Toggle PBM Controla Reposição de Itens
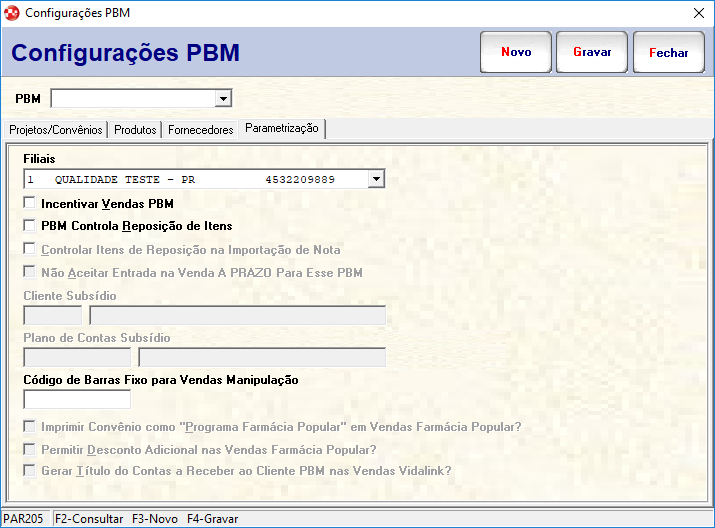Viewport: 715px width, 528px height. (x=30, y=225)
